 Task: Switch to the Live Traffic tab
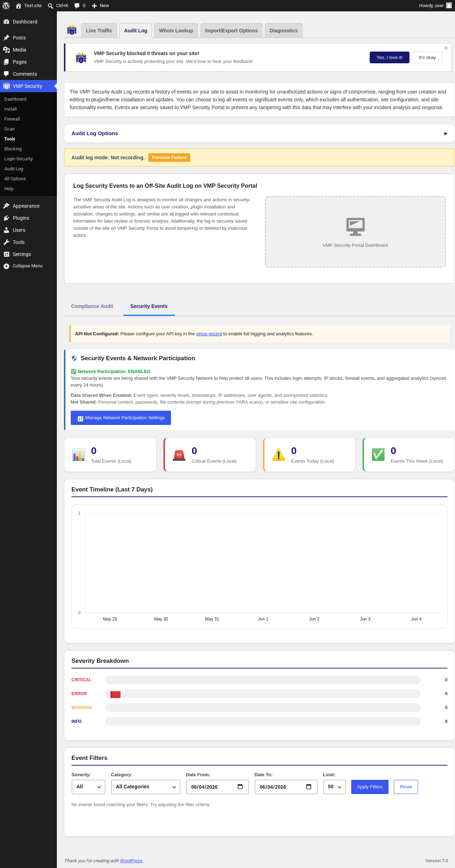pos(99,31)
